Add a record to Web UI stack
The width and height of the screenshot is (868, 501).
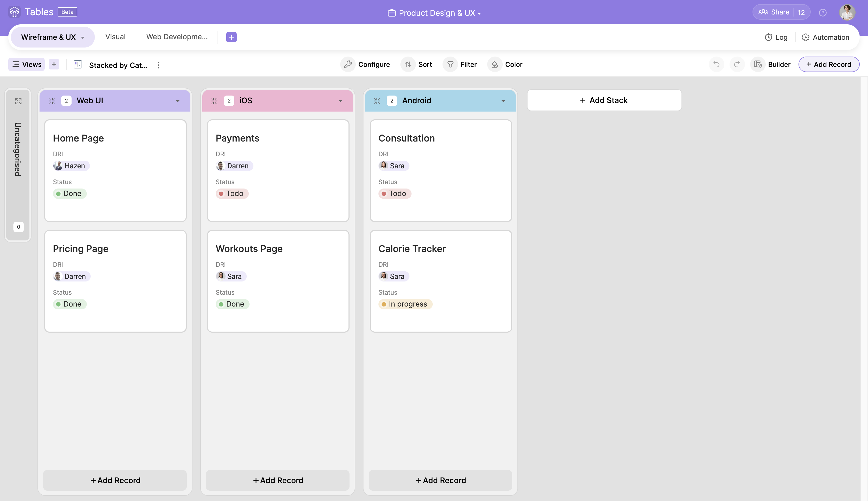[115, 480]
